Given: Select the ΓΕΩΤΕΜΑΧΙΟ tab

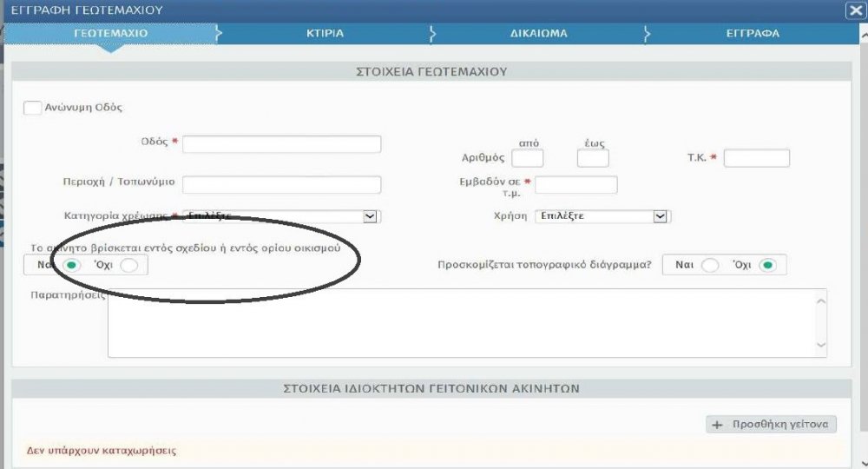Looking at the screenshot, I should pyautogui.click(x=110, y=33).
